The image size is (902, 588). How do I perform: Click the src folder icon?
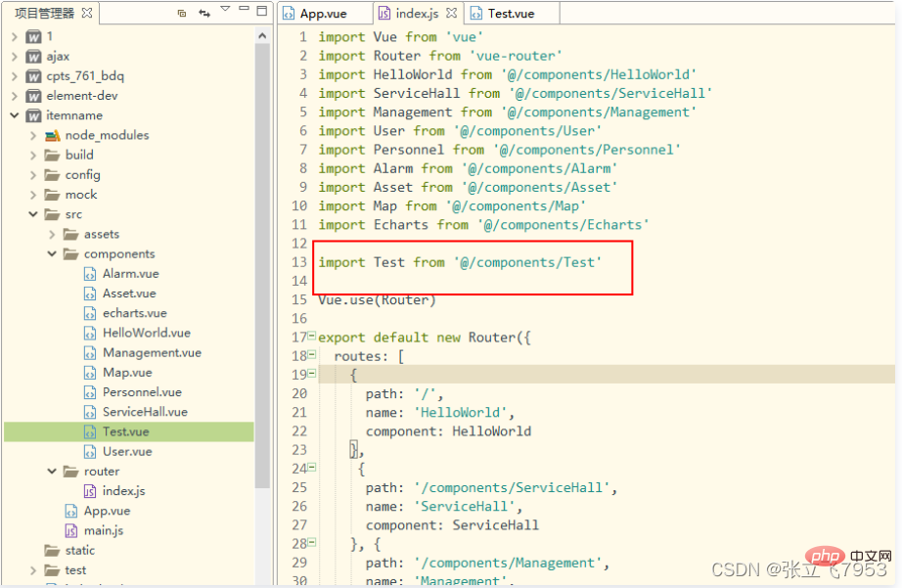pyautogui.click(x=53, y=214)
